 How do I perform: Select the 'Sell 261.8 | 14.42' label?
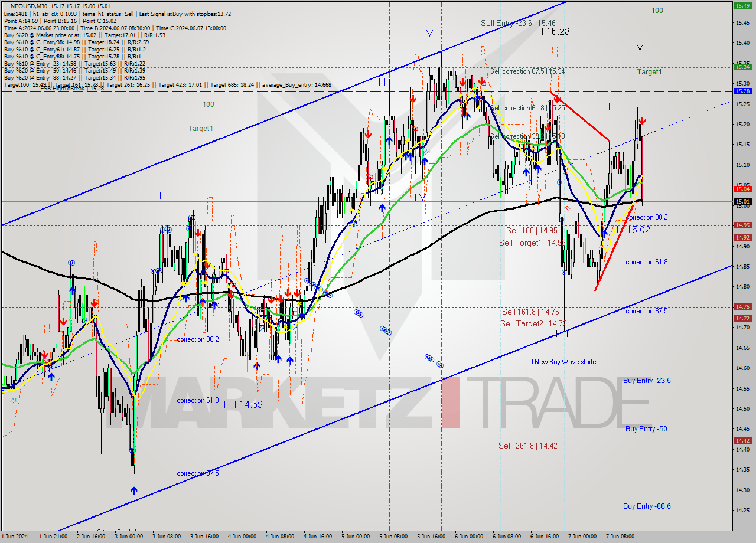tap(527, 446)
